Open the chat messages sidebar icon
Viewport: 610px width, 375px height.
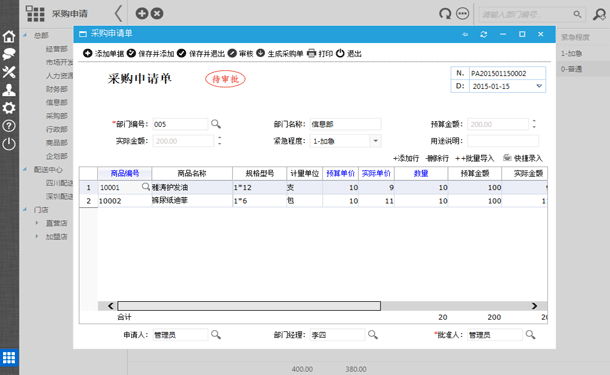[x=9, y=54]
